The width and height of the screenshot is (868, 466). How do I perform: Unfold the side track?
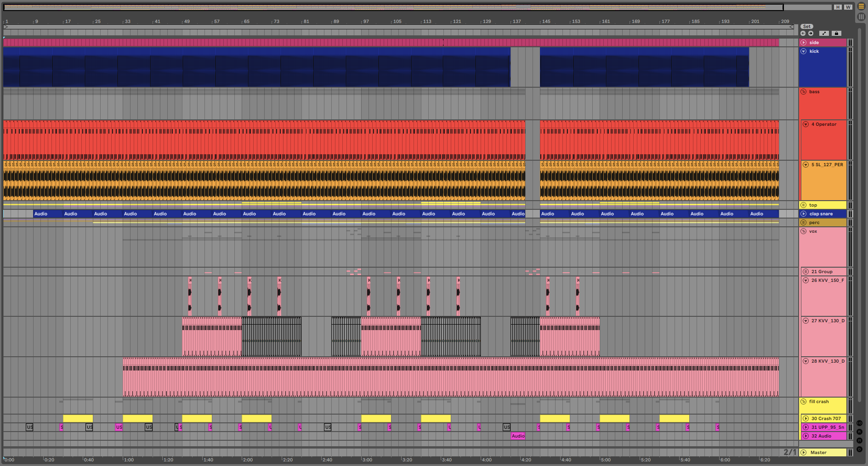click(804, 43)
